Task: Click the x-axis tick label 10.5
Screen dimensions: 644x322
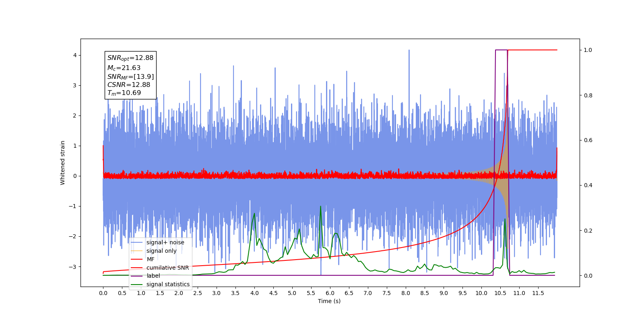Action: click(500, 293)
